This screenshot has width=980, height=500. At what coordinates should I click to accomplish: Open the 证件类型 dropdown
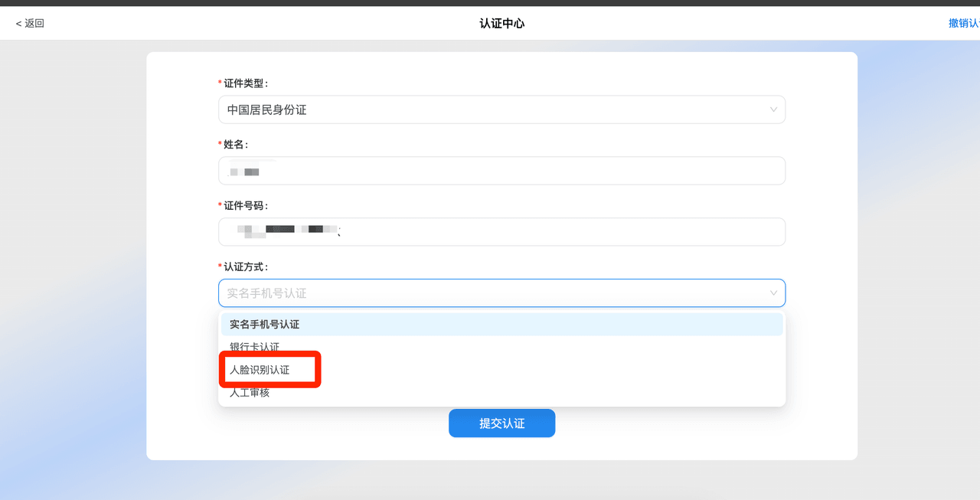pos(501,109)
